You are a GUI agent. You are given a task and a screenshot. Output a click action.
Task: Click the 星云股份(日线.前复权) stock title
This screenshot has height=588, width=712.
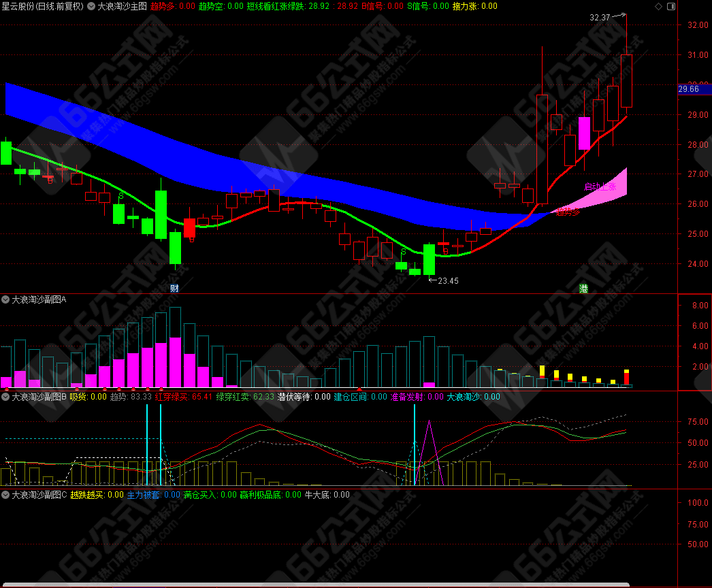tap(43, 6)
